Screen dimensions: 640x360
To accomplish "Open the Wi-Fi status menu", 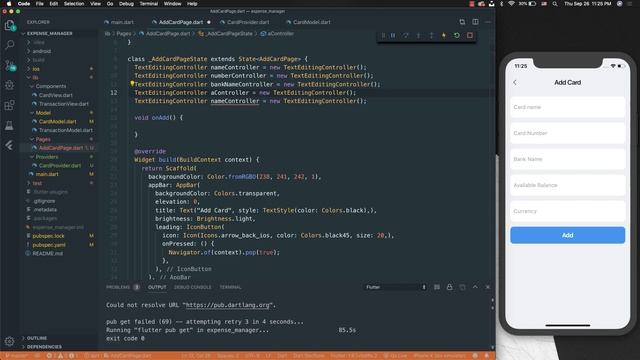I will coord(511,4).
